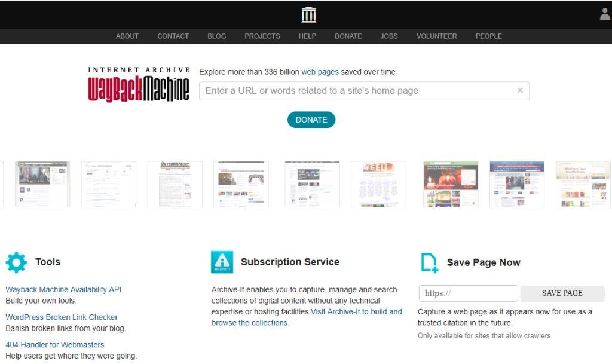Open the Wayback Machine Availability API link
The width and height of the screenshot is (612, 364).
63,290
